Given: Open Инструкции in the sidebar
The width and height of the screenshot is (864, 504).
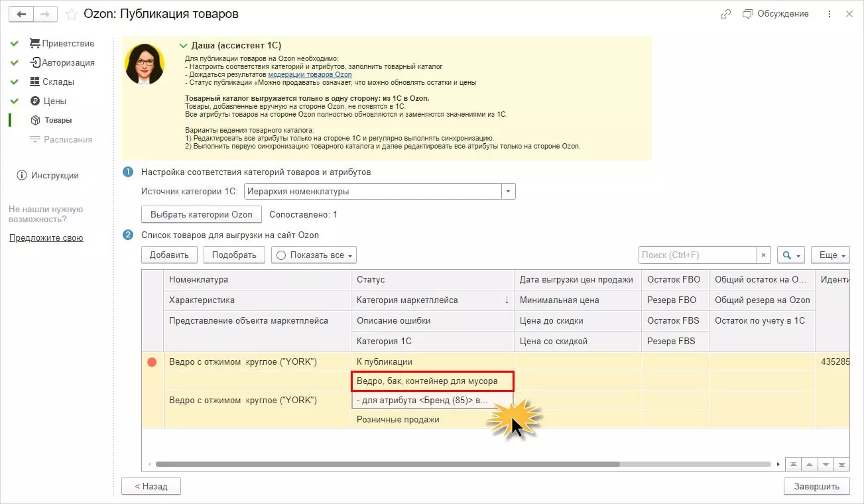Looking at the screenshot, I should click(x=48, y=176).
